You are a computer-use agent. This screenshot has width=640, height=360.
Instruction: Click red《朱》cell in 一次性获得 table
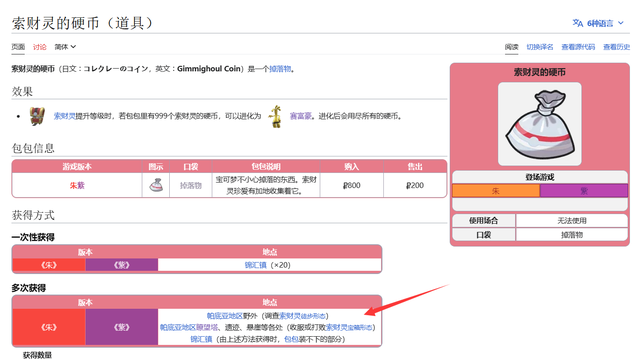[x=49, y=265]
